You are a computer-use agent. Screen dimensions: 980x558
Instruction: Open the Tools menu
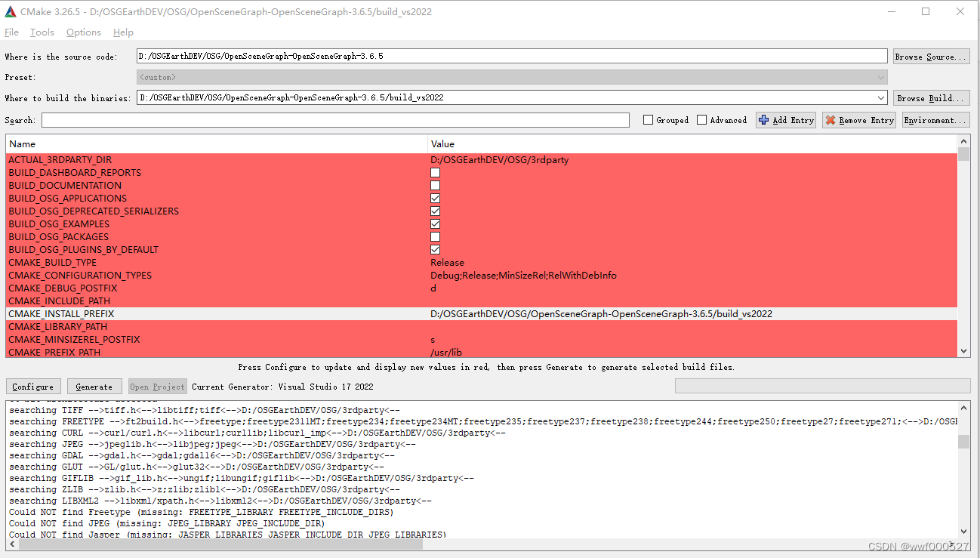(x=42, y=32)
